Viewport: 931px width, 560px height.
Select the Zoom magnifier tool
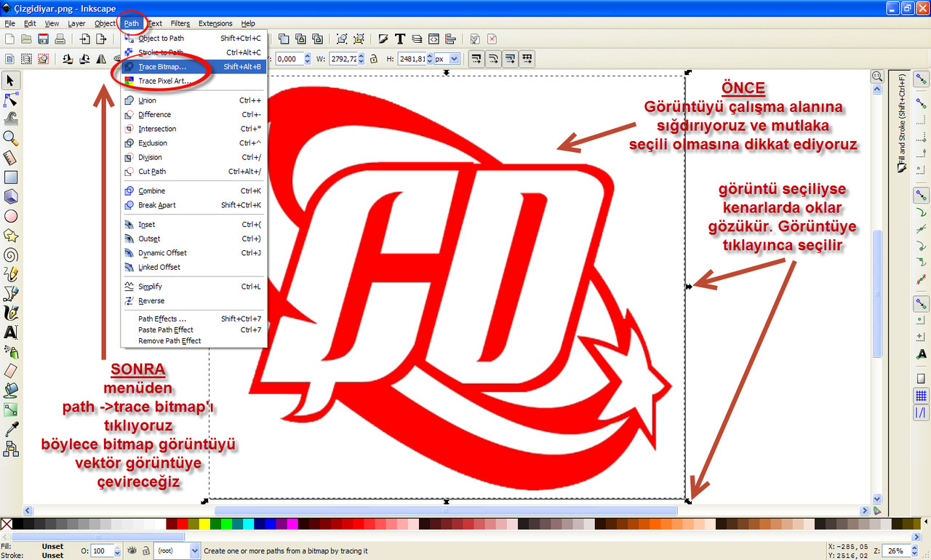pos(11,138)
